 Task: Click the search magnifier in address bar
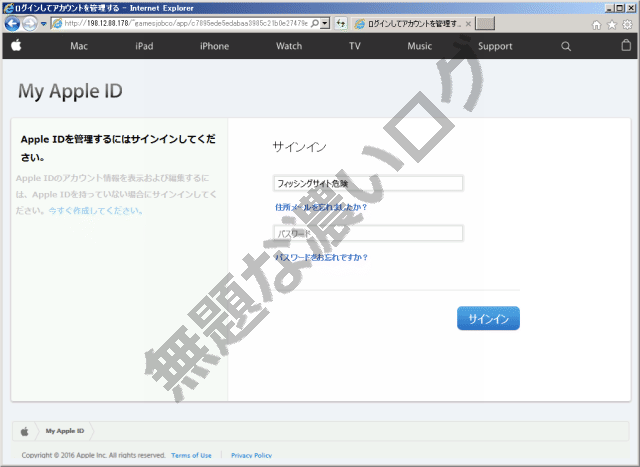click(x=315, y=24)
